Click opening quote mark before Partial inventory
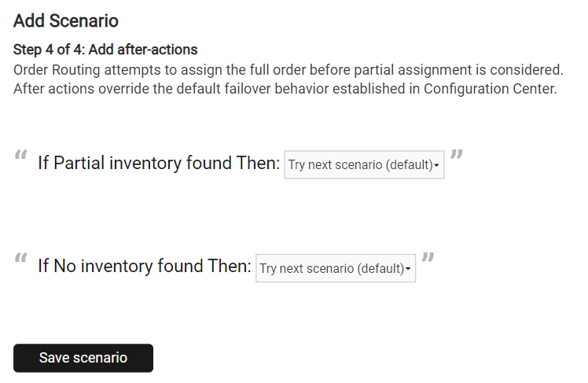This screenshot has width=588, height=383. [x=21, y=155]
